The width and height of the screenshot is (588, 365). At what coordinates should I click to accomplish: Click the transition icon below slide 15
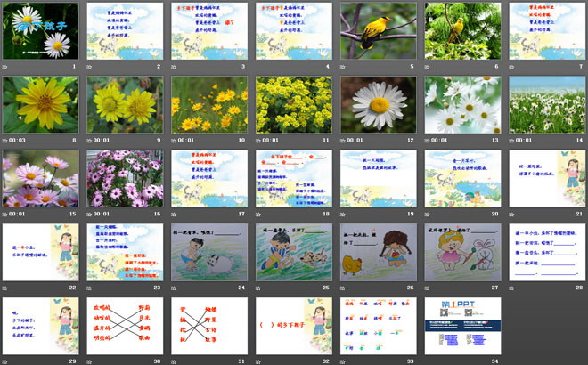tap(6, 214)
